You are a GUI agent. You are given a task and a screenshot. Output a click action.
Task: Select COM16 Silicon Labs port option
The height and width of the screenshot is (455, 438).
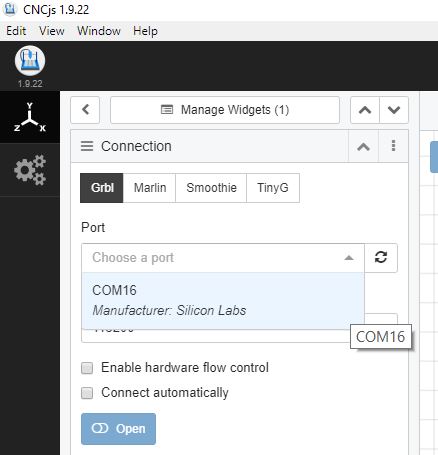click(x=223, y=300)
